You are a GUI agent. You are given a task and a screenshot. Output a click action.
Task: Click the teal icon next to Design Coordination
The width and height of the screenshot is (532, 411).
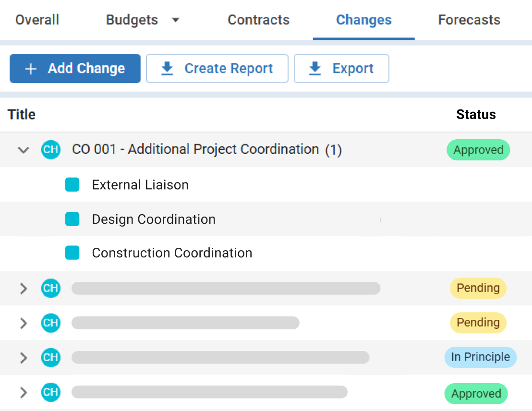[x=72, y=219]
